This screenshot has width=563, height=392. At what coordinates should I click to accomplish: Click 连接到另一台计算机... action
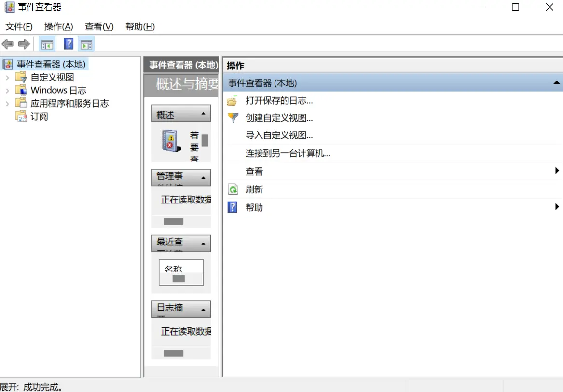pos(288,153)
